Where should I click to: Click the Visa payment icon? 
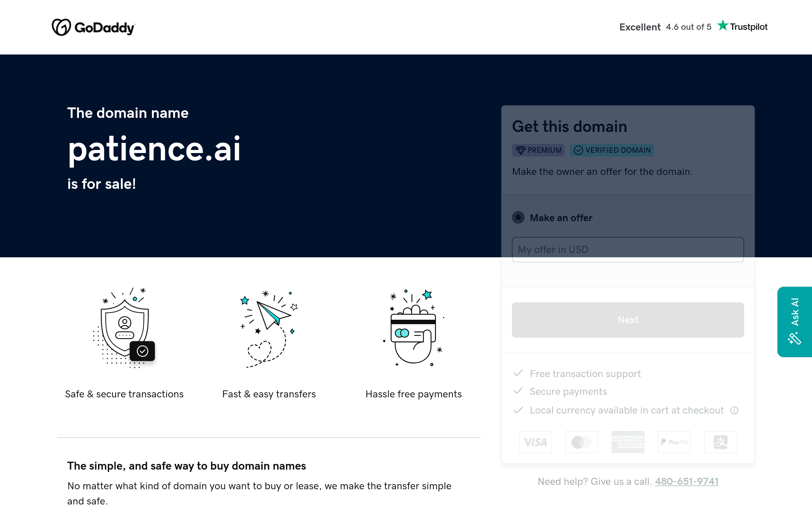tap(535, 442)
